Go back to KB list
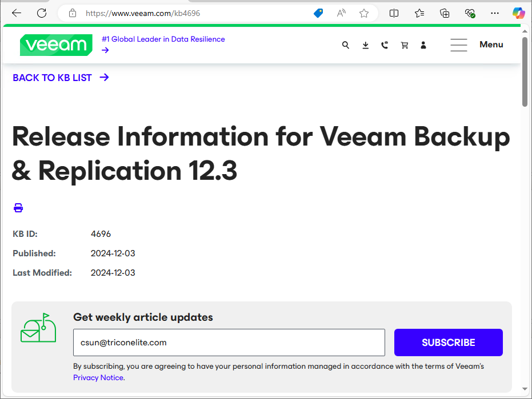 point(61,78)
